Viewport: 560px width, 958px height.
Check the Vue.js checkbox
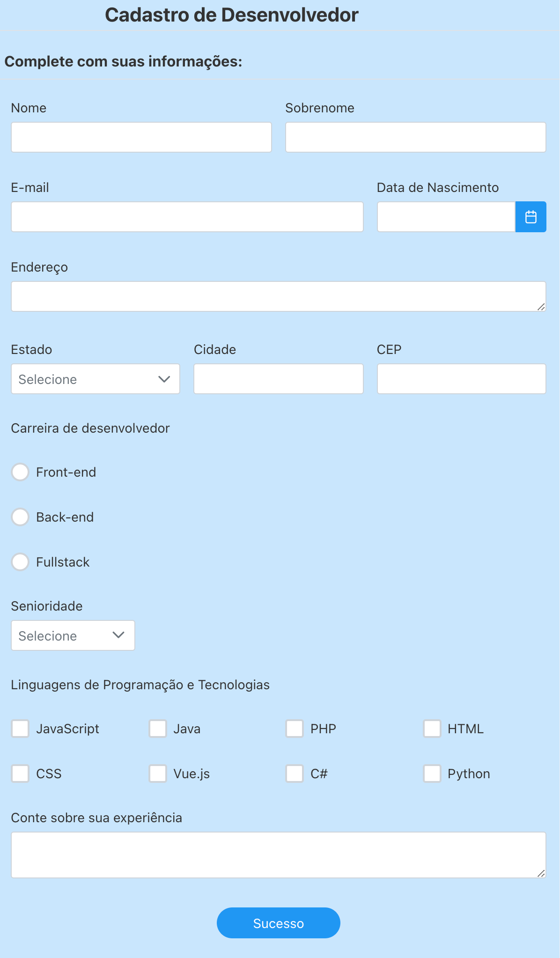157,774
